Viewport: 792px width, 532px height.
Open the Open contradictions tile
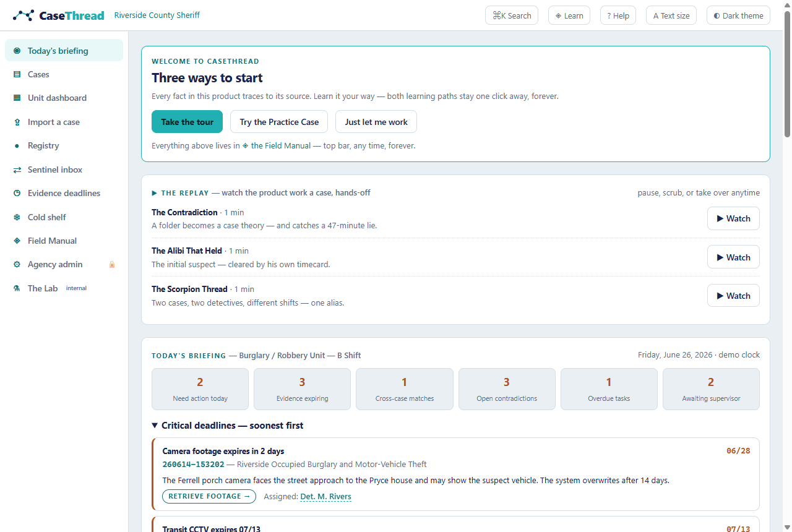pos(507,389)
